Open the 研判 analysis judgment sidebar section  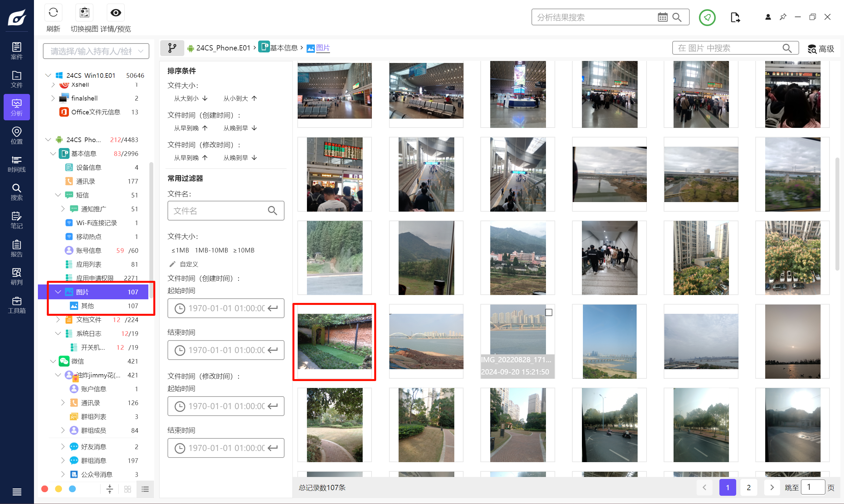click(x=16, y=277)
